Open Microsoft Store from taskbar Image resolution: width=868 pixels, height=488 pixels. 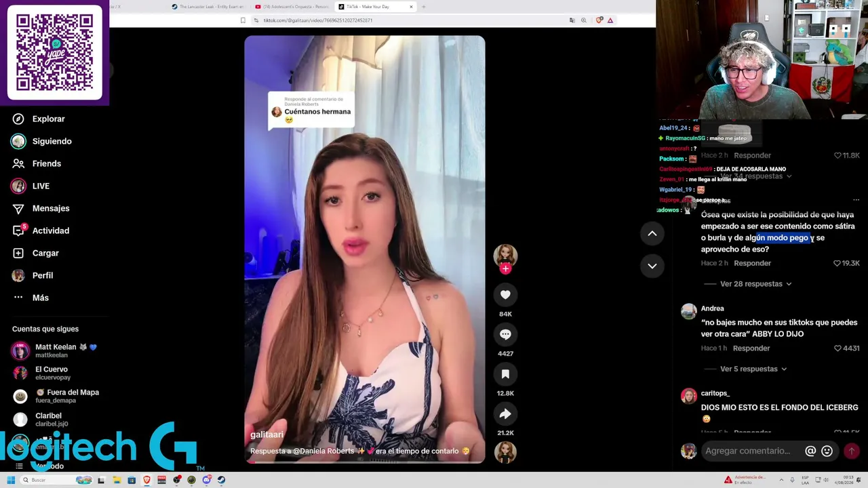click(132, 481)
